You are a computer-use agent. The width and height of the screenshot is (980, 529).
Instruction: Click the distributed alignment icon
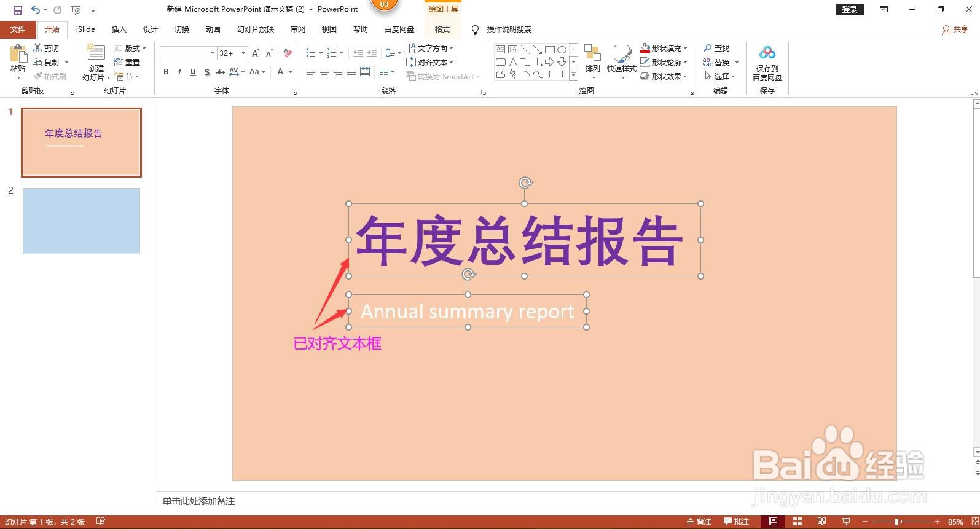pyautogui.click(x=365, y=72)
